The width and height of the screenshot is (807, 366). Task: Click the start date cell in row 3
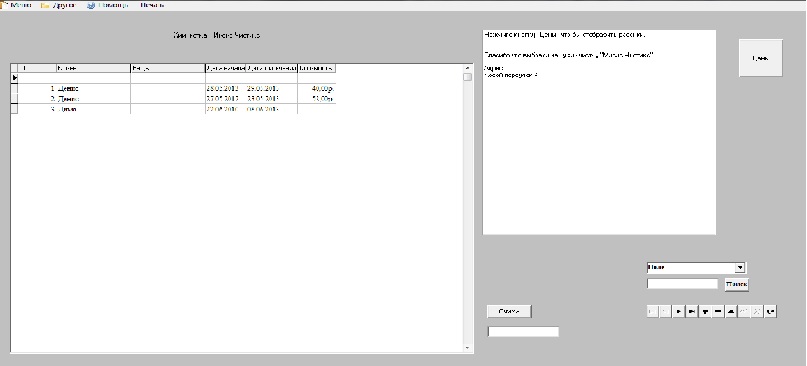[x=225, y=109]
